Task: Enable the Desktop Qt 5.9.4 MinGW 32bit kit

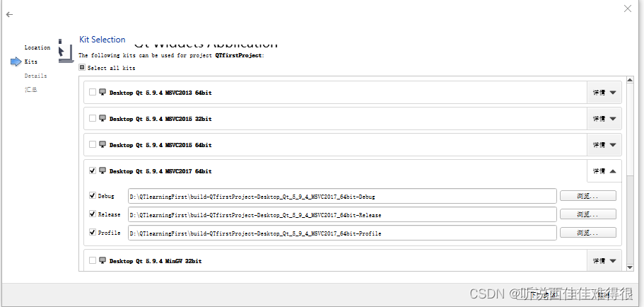Action: click(93, 260)
